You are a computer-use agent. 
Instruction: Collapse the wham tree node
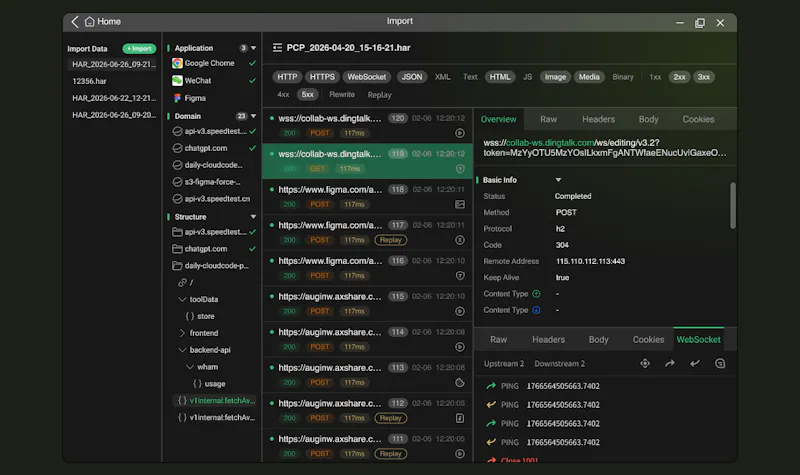click(x=190, y=367)
